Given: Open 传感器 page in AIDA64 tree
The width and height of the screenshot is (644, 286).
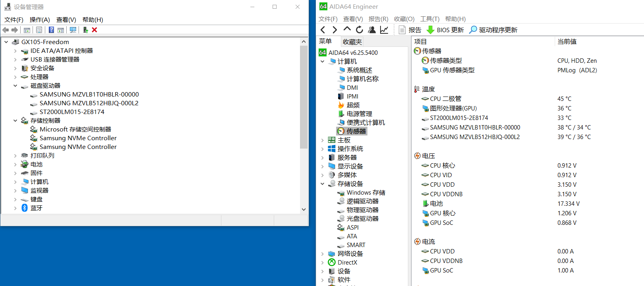Looking at the screenshot, I should (356, 131).
